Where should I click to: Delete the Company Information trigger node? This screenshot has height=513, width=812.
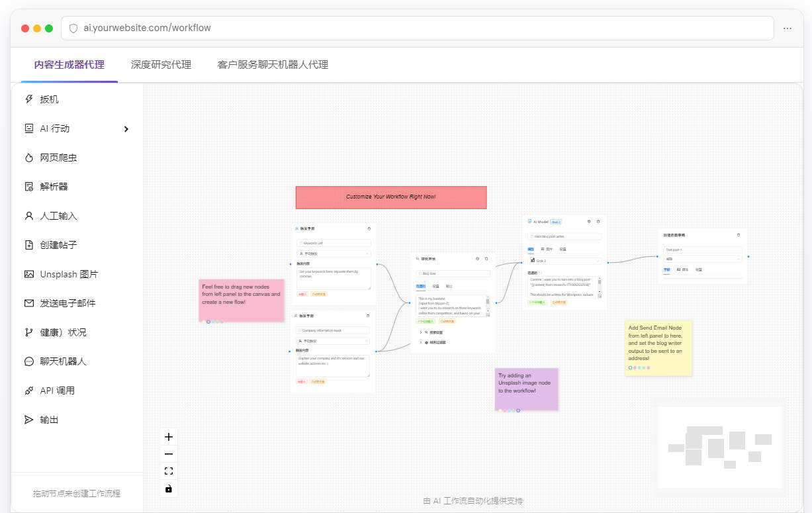[x=368, y=316]
